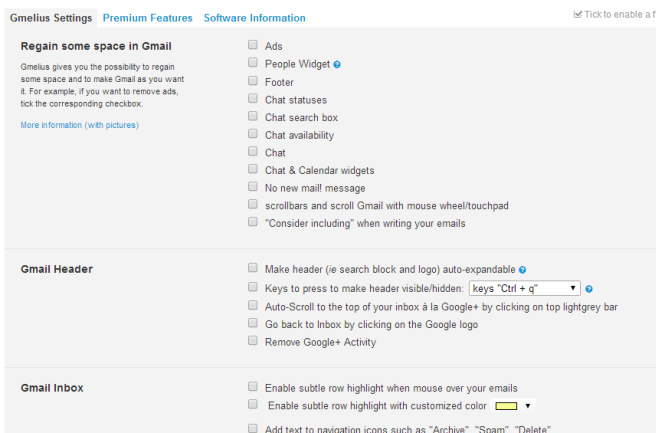Tick the keys to make header visible checkbox

253,287
